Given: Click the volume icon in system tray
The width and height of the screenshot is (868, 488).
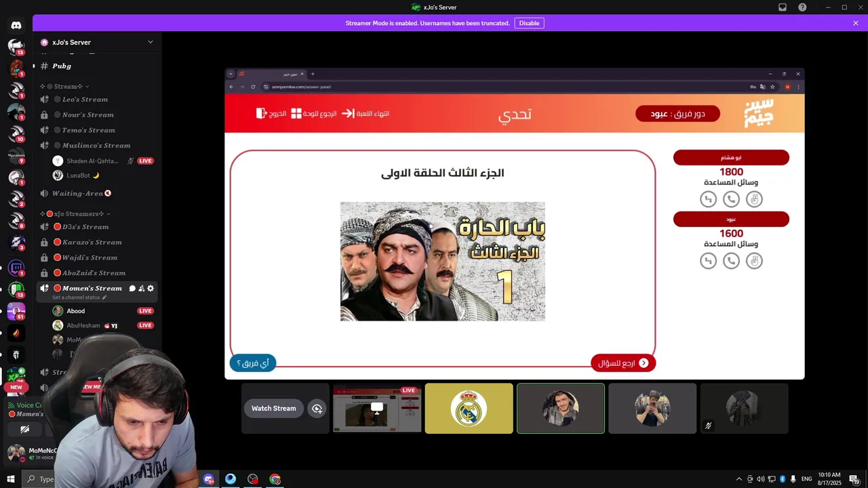Looking at the screenshot, I should [760, 479].
